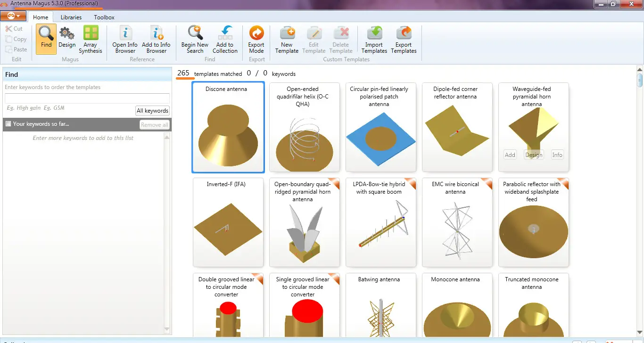Click the keyword entry field

(87, 99)
